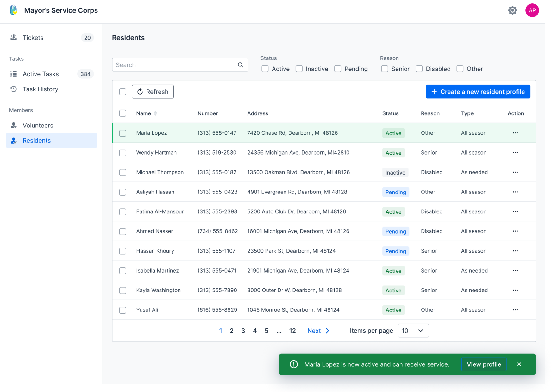
Task: Check the Active status filter
Action: point(265,69)
